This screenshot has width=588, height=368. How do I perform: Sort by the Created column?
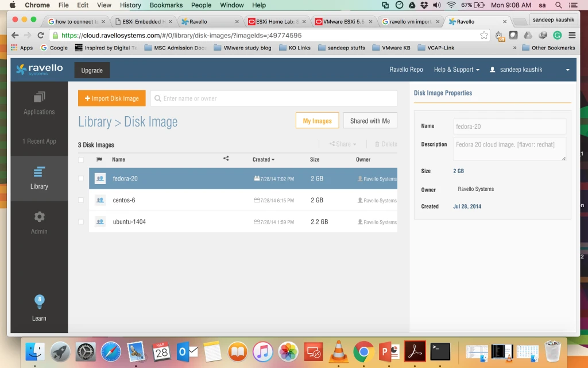[263, 159]
